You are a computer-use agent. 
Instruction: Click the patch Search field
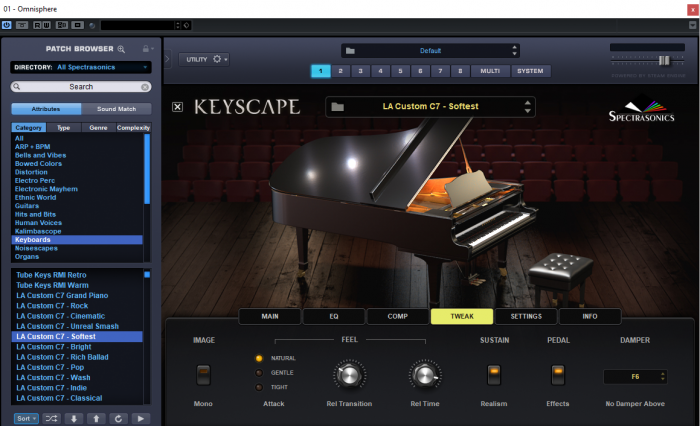tap(81, 87)
